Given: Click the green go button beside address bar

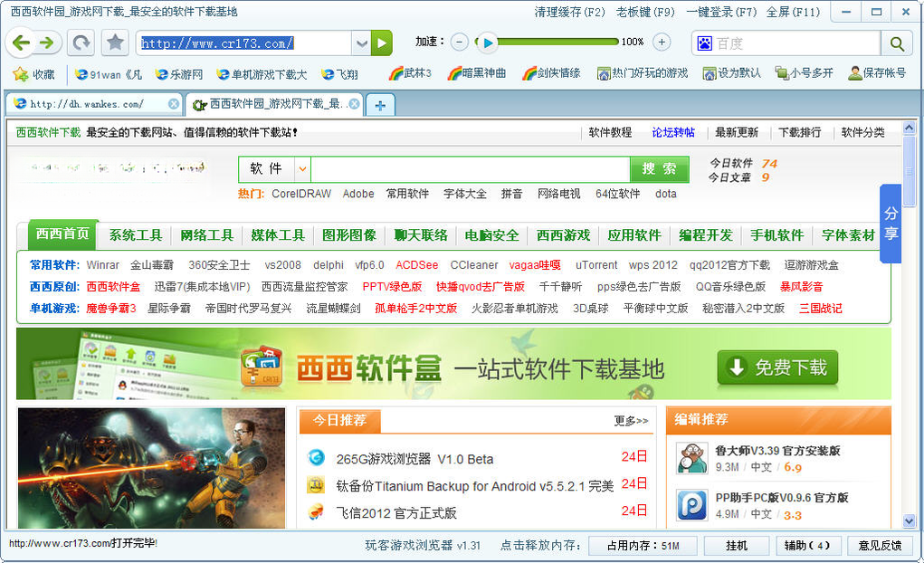Looking at the screenshot, I should 382,43.
